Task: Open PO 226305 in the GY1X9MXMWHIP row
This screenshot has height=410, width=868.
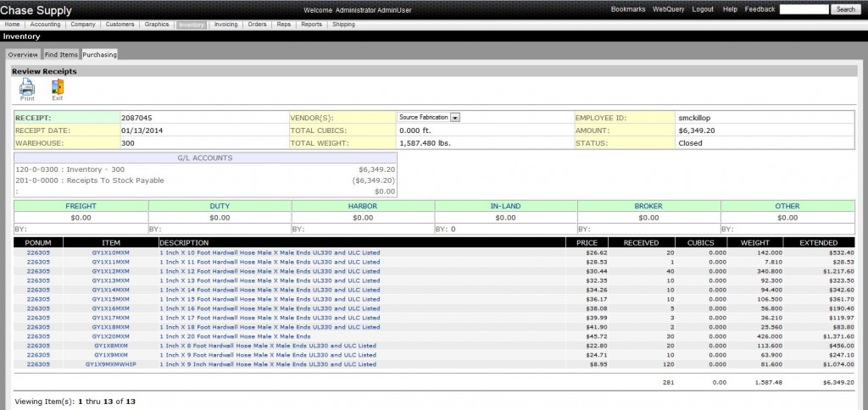Action: tap(38, 364)
